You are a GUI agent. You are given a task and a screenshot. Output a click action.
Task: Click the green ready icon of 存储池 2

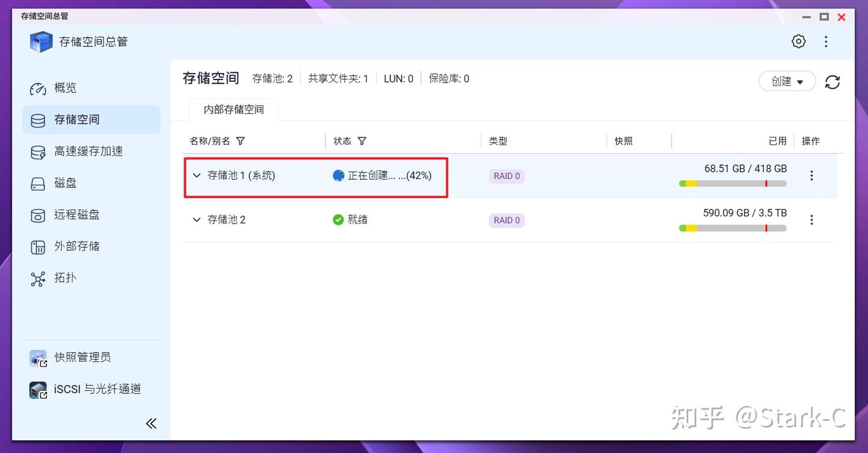coord(338,220)
